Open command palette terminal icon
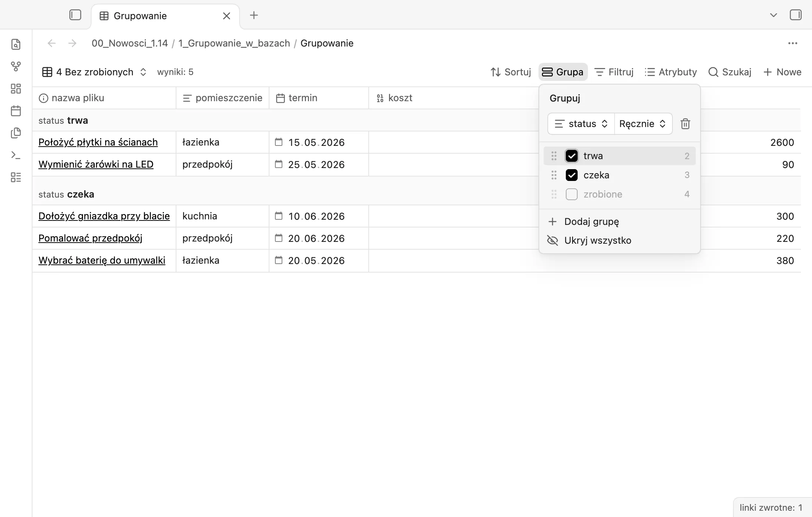 click(16, 155)
